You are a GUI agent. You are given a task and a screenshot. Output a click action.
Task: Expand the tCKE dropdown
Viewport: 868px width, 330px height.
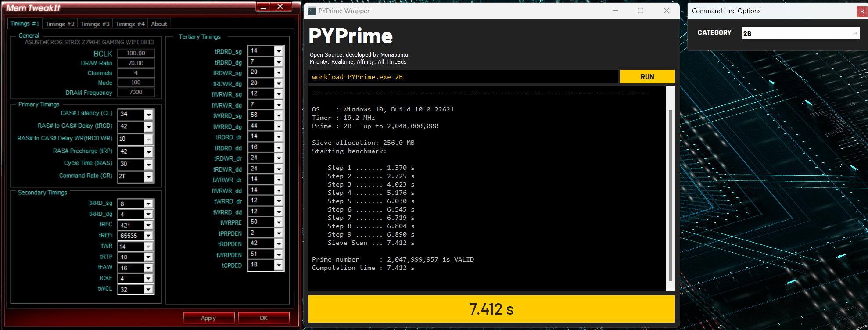148,279
